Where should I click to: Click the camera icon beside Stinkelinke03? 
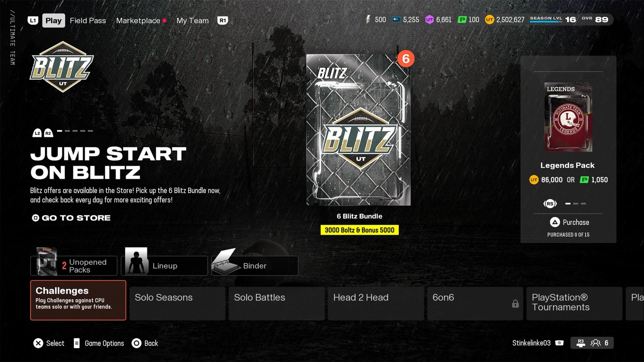(559, 343)
